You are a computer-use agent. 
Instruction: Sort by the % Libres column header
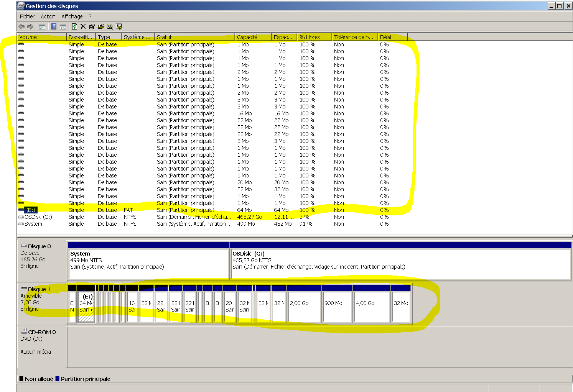point(314,37)
